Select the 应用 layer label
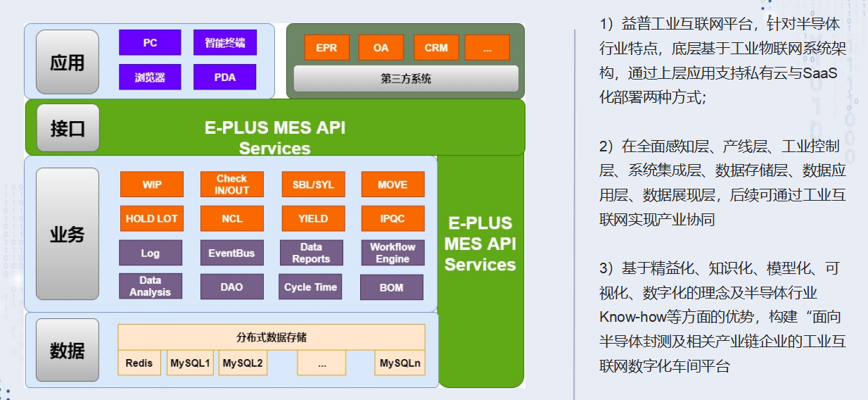Screen dimensions: 868x400 coord(68,63)
